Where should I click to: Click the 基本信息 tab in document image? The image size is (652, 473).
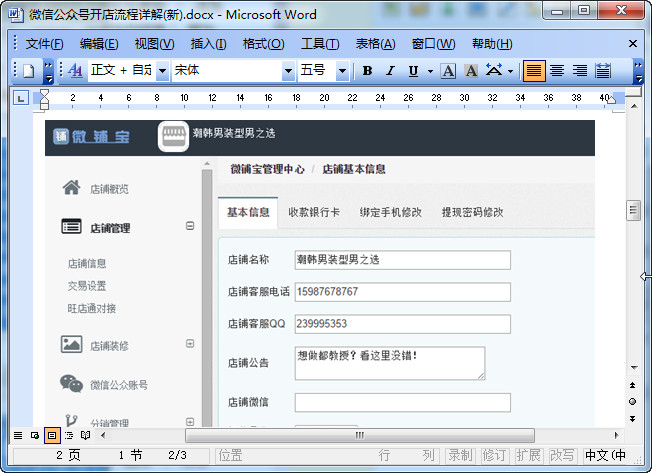point(248,212)
